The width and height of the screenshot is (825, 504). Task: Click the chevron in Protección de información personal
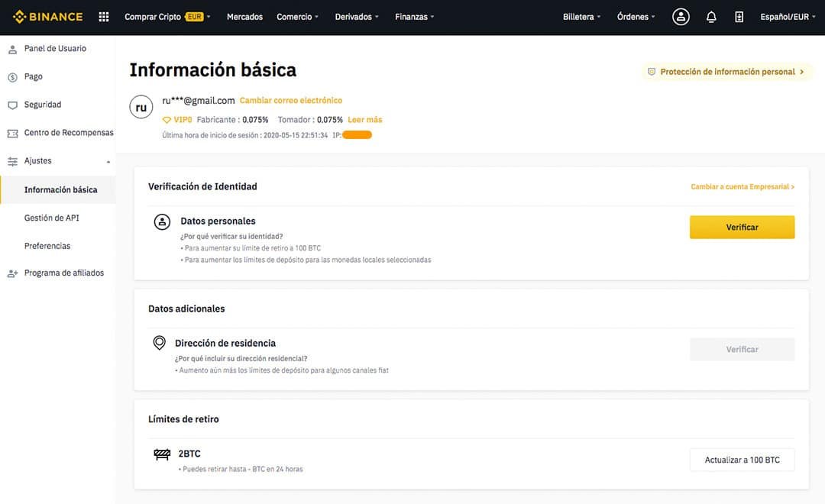tap(802, 72)
